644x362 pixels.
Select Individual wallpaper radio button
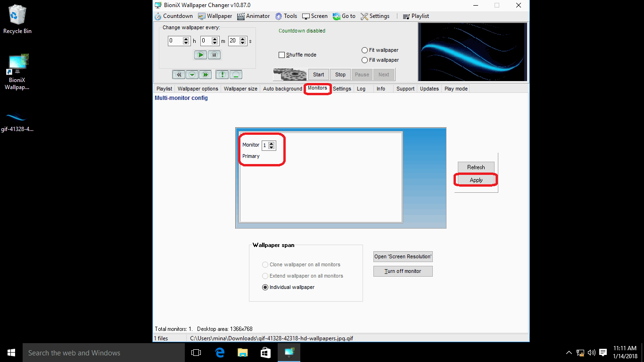click(x=265, y=287)
